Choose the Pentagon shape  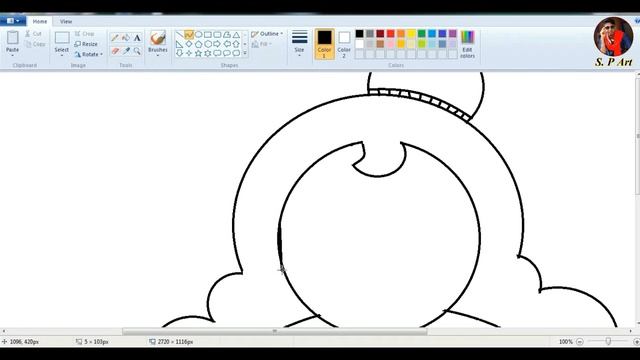coord(198,44)
